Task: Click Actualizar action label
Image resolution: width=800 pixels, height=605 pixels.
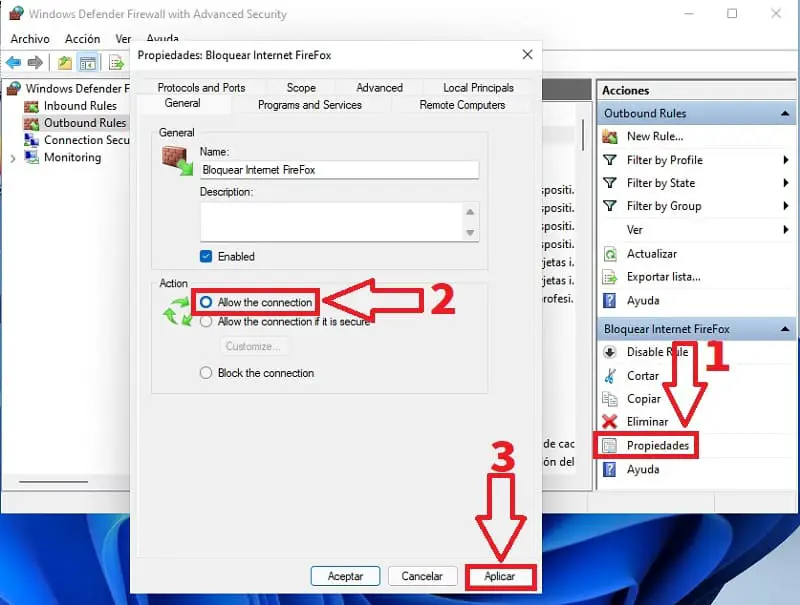Action: click(652, 254)
